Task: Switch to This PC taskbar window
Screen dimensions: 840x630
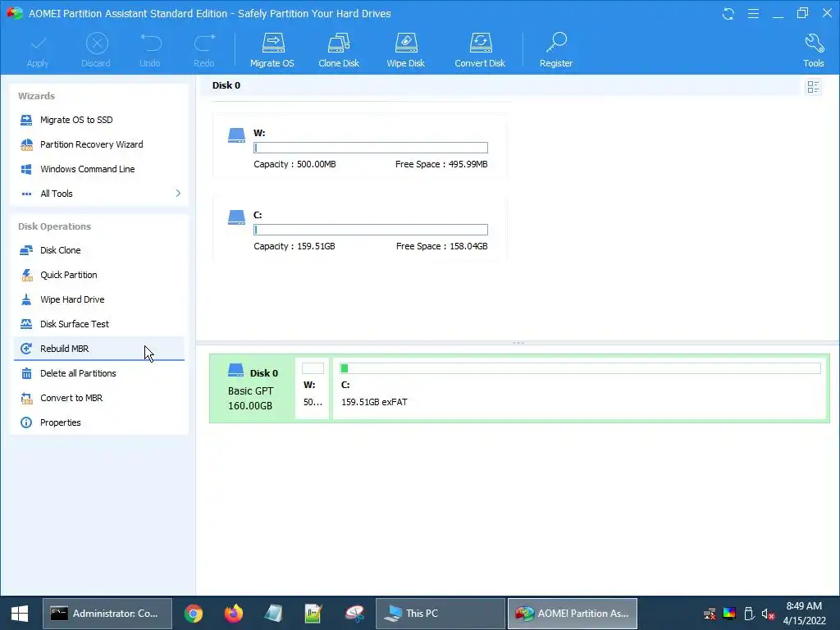Action: [x=441, y=614]
